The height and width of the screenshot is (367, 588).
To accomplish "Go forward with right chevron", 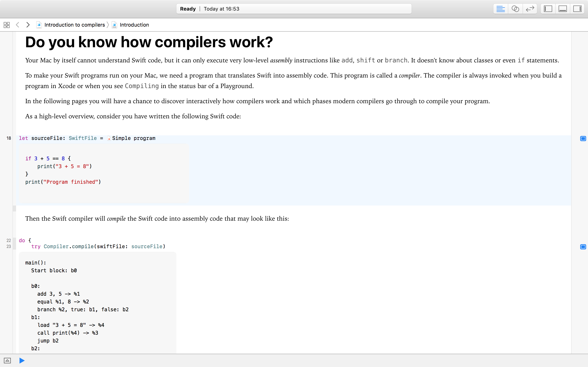I will pos(28,25).
